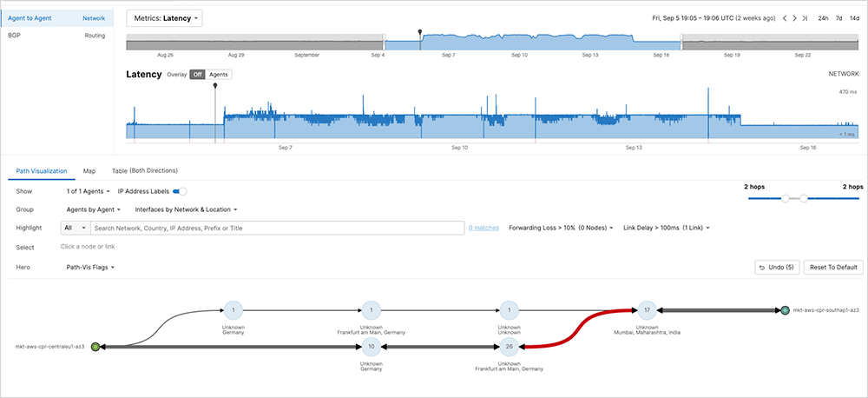Jump to latest time interval icon

[x=805, y=18]
